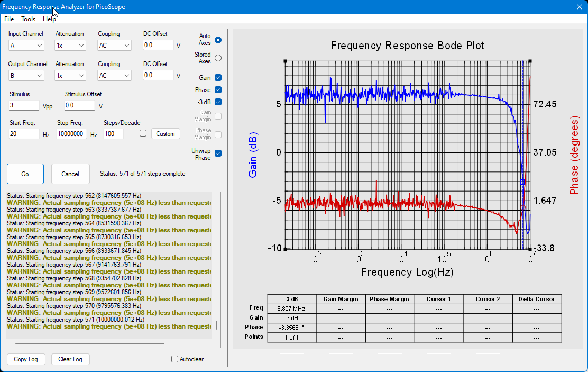Toggle the Unwrap Phase checkbox
Viewport: 588px width, 372px height.
[218, 153]
